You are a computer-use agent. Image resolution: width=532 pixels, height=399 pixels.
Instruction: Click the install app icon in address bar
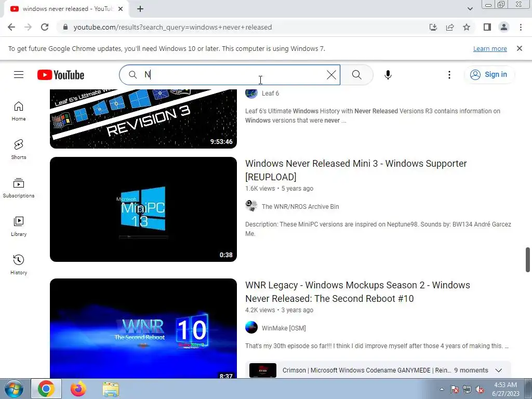[x=433, y=27]
